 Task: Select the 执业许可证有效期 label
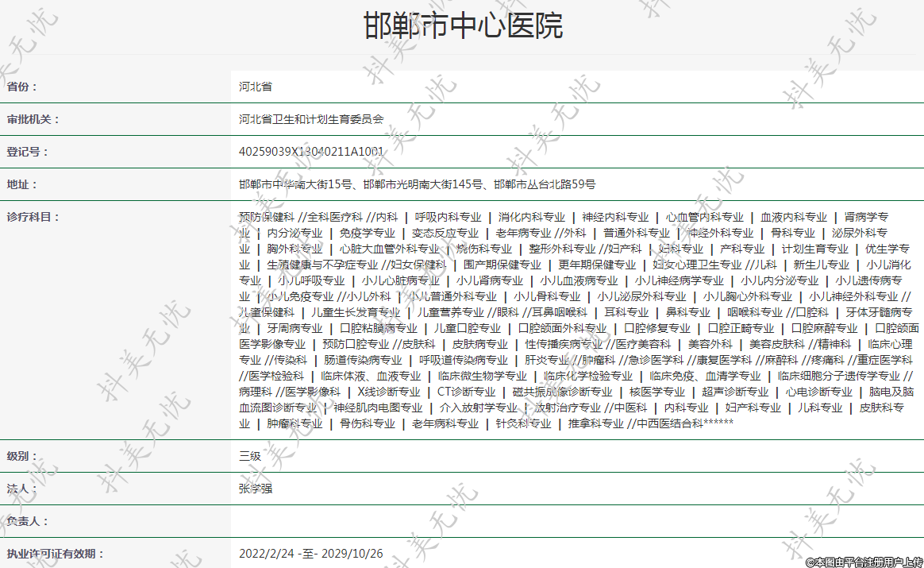coord(56,554)
